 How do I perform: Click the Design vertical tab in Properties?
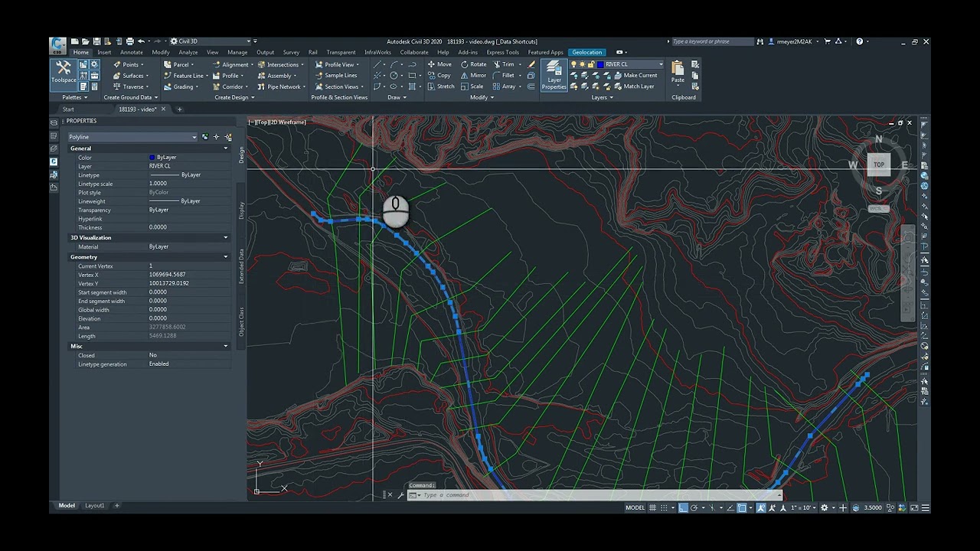point(242,155)
